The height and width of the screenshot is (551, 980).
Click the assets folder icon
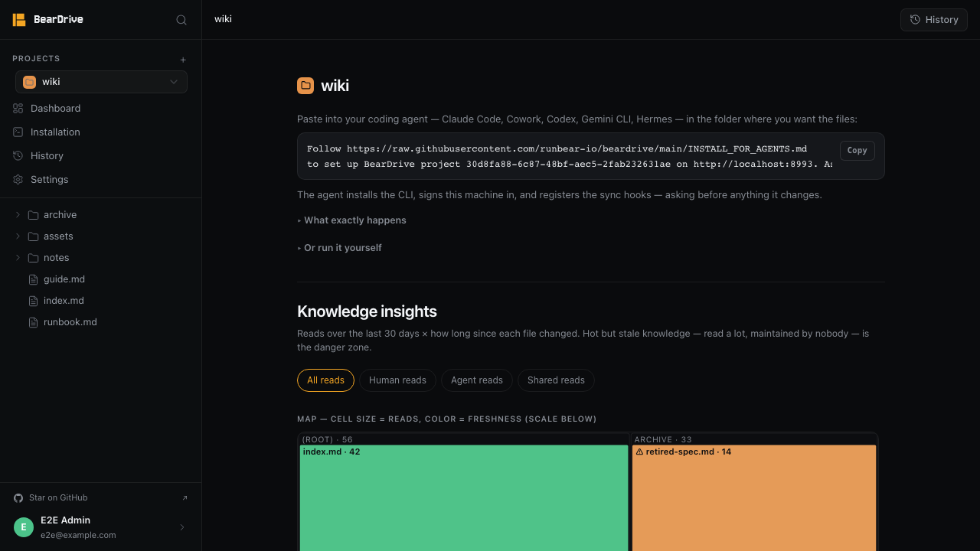[x=33, y=236]
